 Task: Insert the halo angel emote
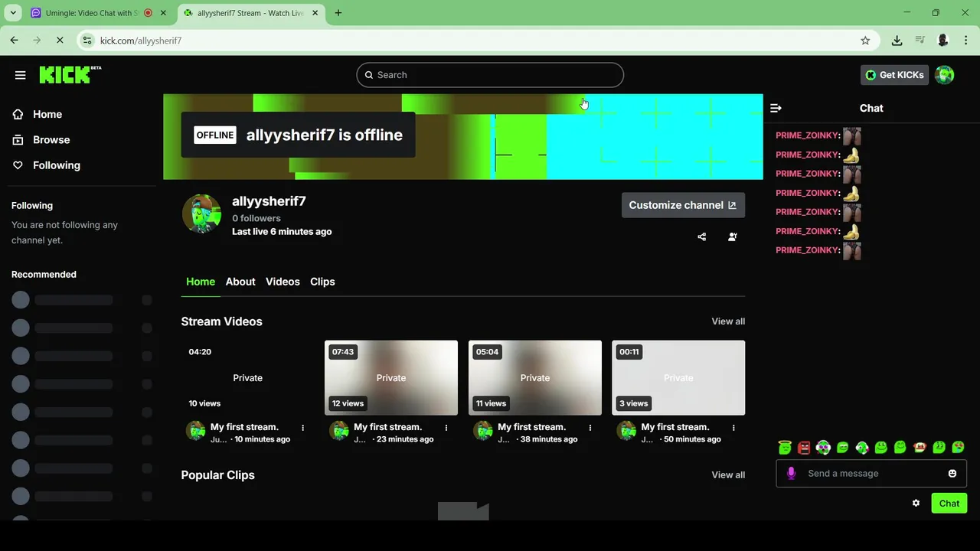[x=784, y=448]
